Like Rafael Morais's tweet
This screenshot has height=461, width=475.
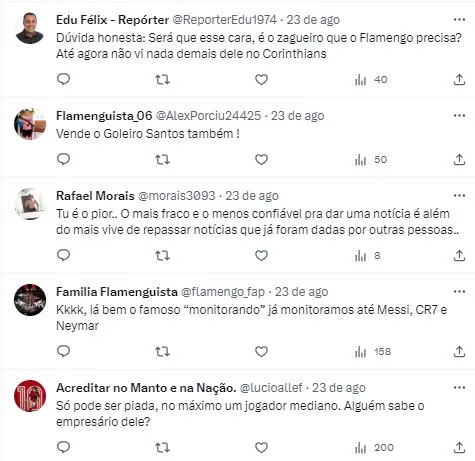point(261,256)
